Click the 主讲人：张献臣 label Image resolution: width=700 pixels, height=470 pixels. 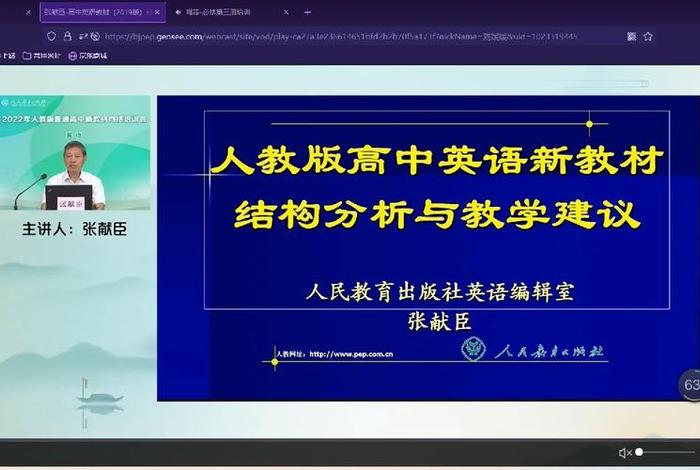75,229
